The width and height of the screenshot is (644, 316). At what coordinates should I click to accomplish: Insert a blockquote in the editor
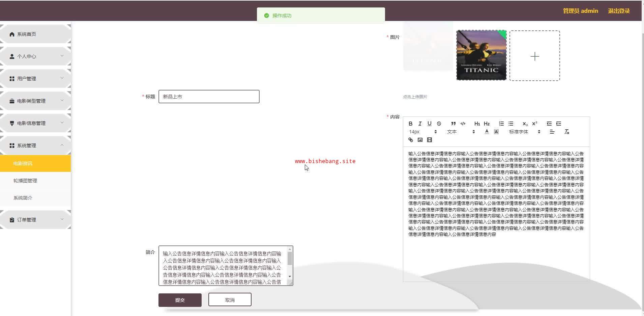point(453,124)
